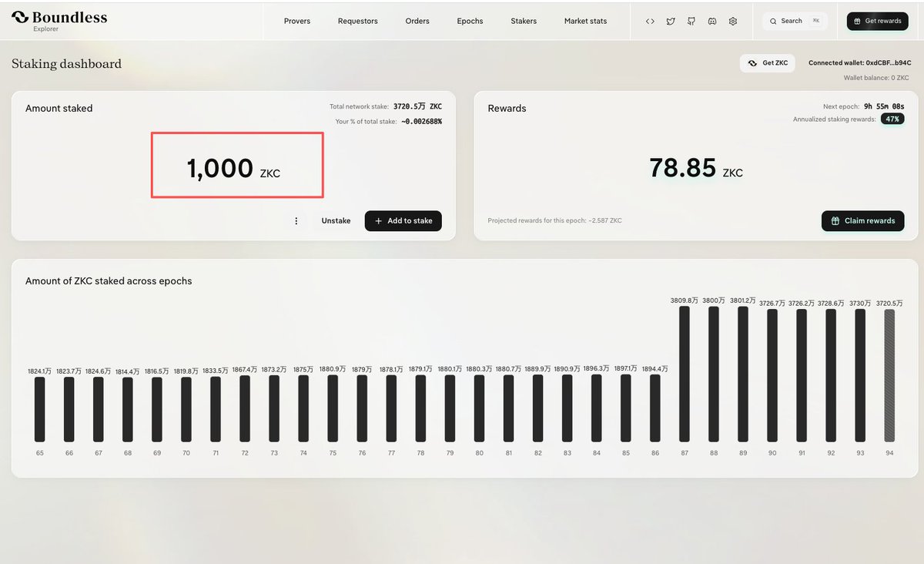Screen dimensions: 924x564
Task: Open the Requestors tab
Action: (x=358, y=21)
